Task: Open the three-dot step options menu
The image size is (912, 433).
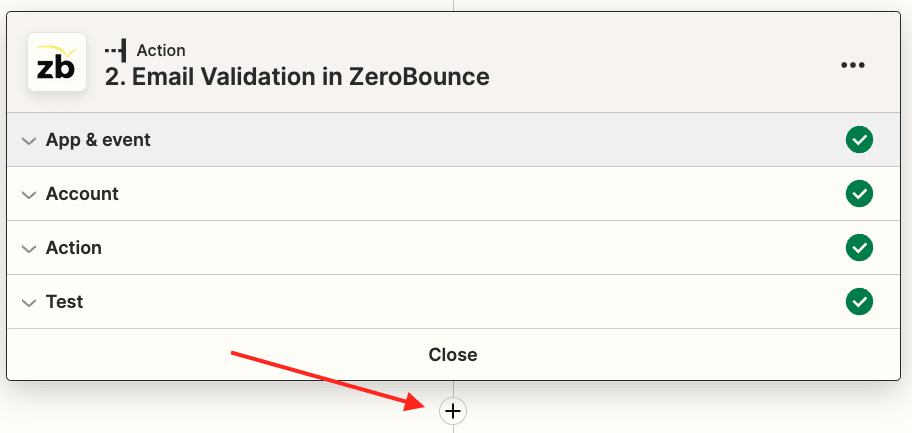Action: (x=852, y=65)
